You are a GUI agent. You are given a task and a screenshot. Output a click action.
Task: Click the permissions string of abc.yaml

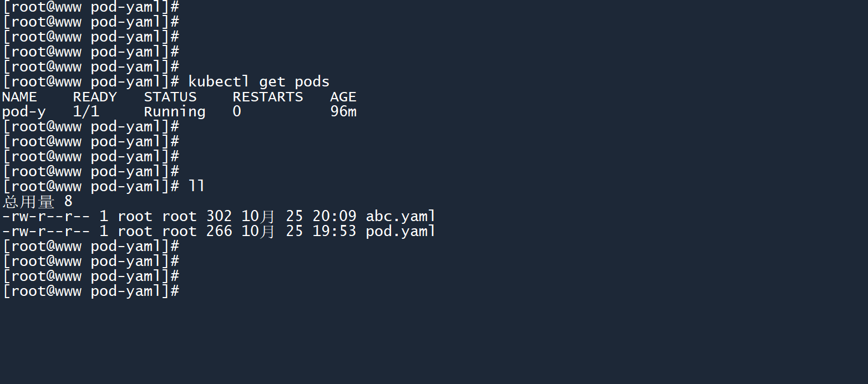[x=46, y=217]
